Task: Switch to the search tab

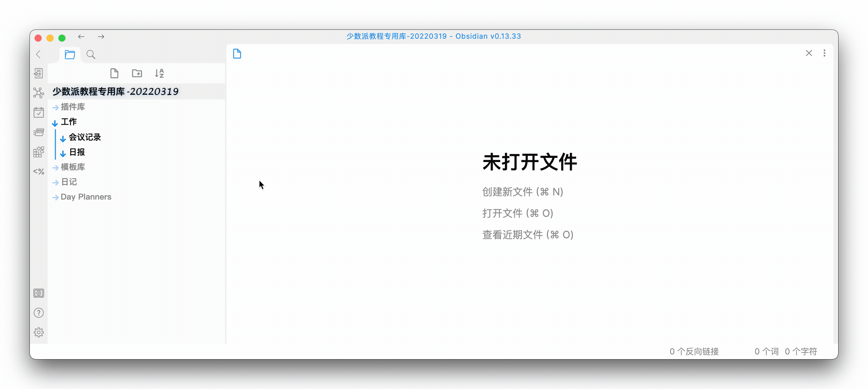Action: (91, 54)
